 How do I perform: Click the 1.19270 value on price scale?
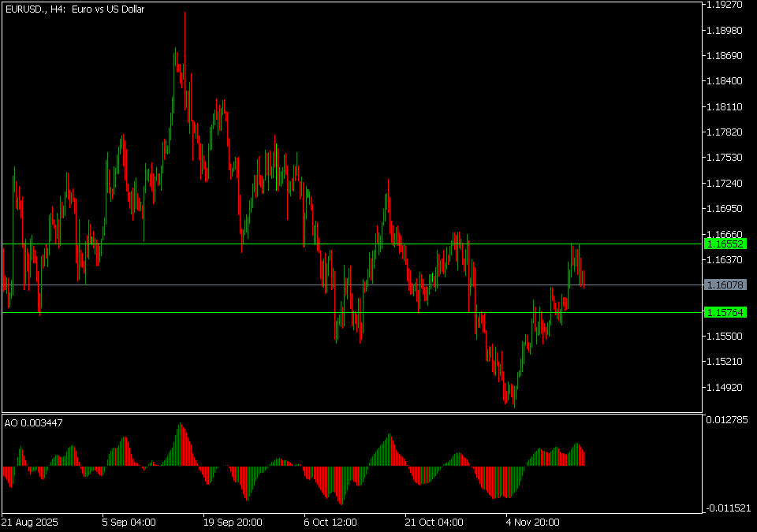coord(724,5)
